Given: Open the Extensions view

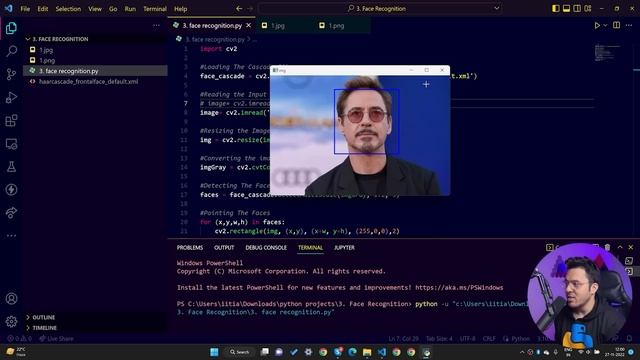Looking at the screenshot, I should click(11, 120).
